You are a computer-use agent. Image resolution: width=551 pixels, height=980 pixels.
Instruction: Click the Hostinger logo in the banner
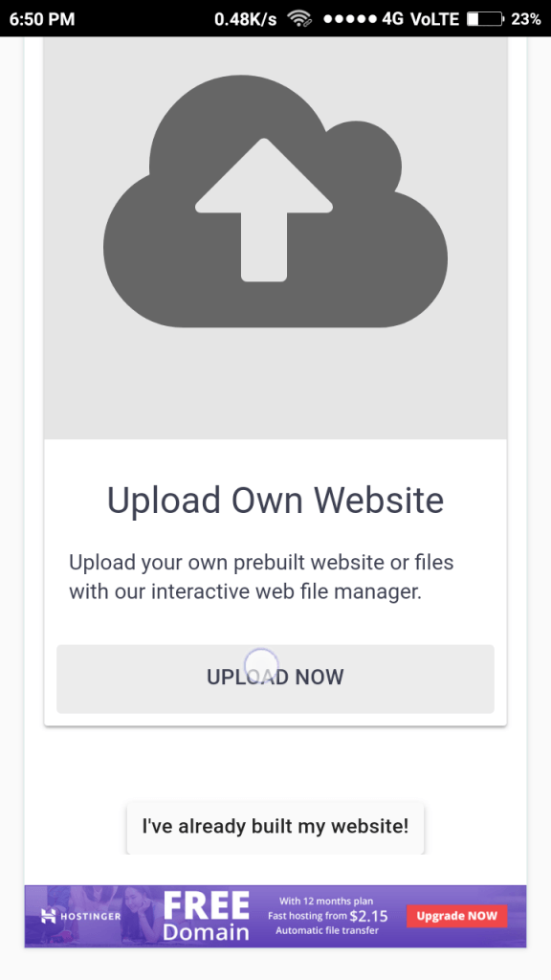(x=81, y=916)
